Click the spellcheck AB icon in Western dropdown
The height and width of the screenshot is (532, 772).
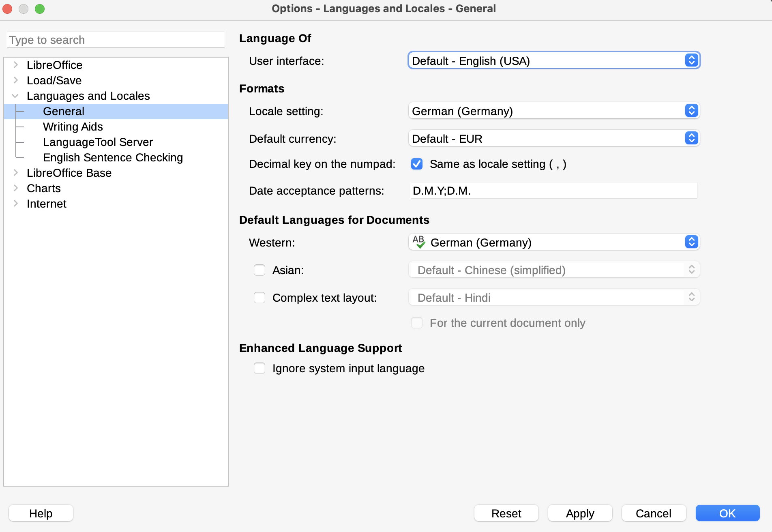pyautogui.click(x=419, y=242)
